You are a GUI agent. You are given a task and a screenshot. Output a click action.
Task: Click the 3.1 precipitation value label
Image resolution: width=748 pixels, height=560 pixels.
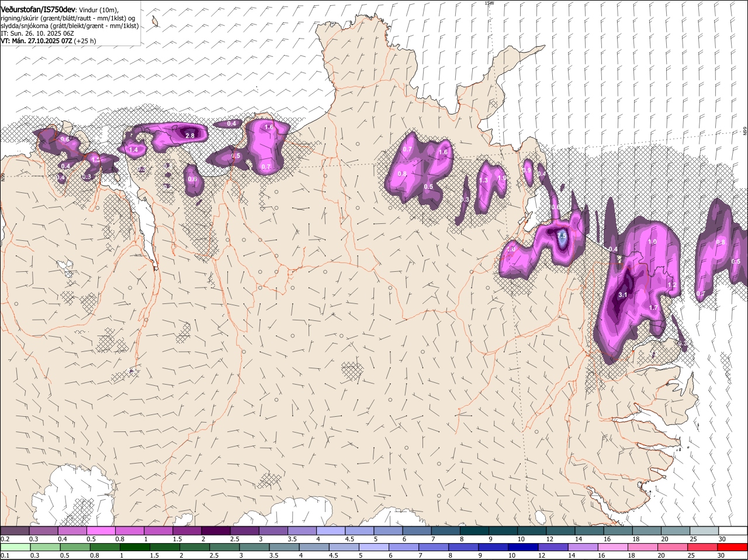coord(622,295)
